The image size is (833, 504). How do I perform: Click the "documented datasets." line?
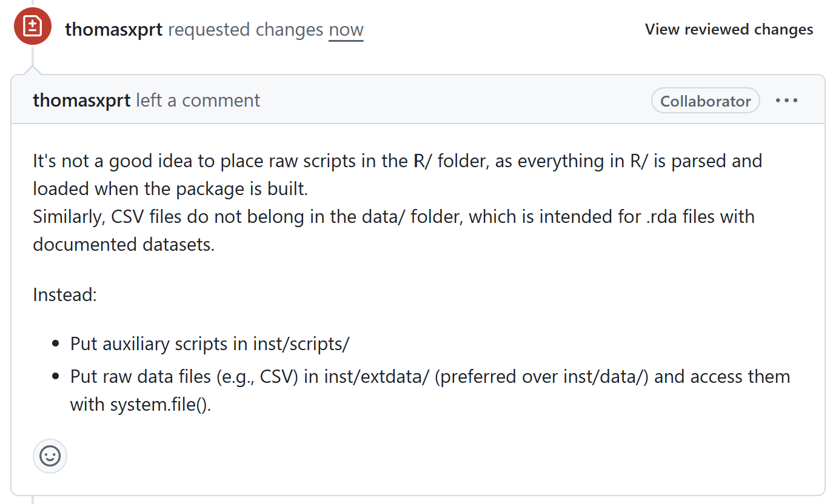[124, 244]
